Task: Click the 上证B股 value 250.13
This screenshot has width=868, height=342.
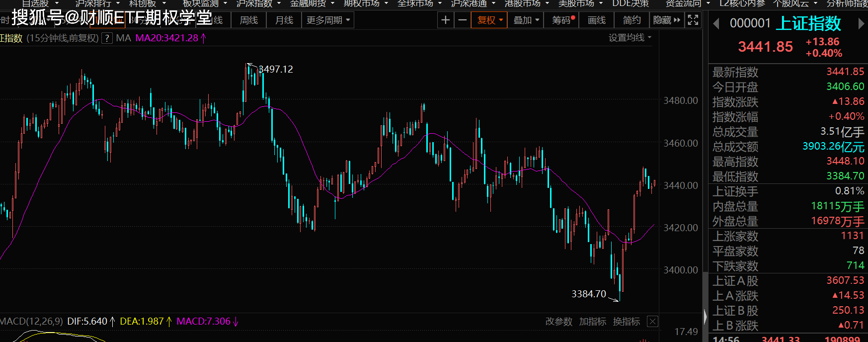Action: click(x=848, y=310)
